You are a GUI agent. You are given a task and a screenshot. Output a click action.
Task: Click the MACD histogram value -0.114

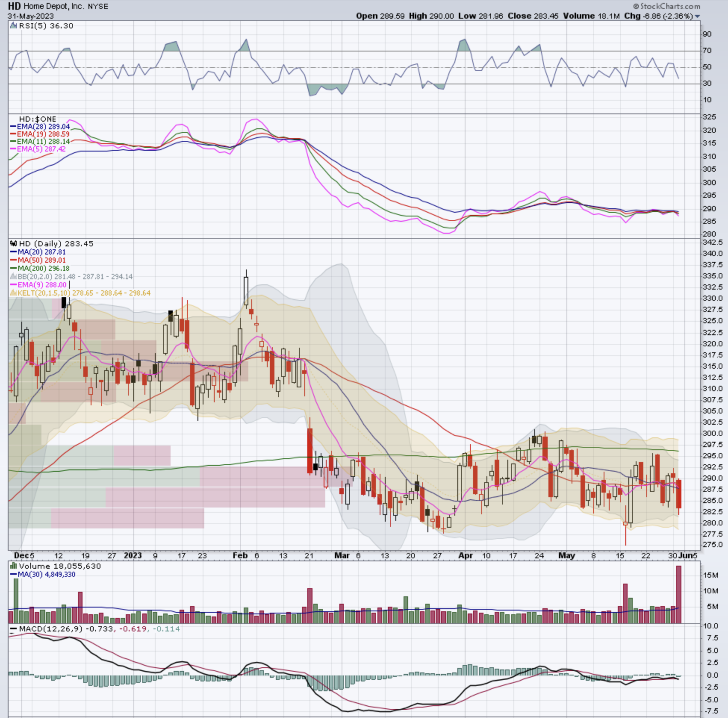point(166,629)
